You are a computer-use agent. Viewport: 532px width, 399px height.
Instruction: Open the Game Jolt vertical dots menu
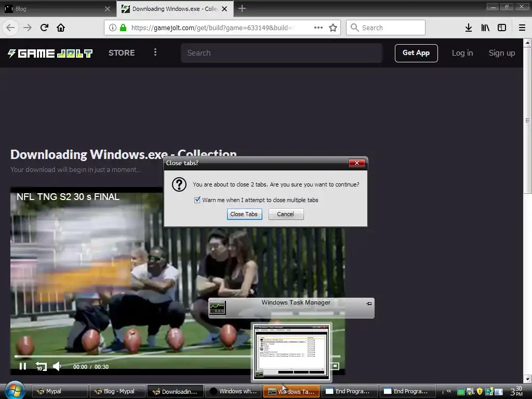point(155,52)
